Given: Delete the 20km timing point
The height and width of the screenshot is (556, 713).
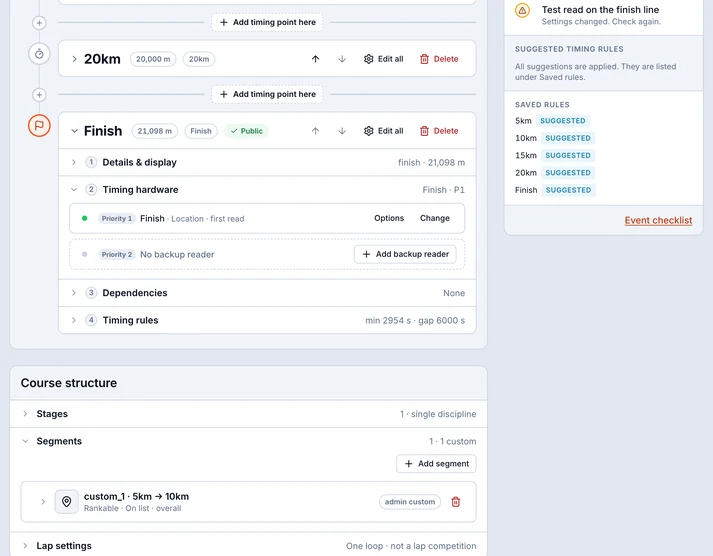Looking at the screenshot, I should [439, 59].
